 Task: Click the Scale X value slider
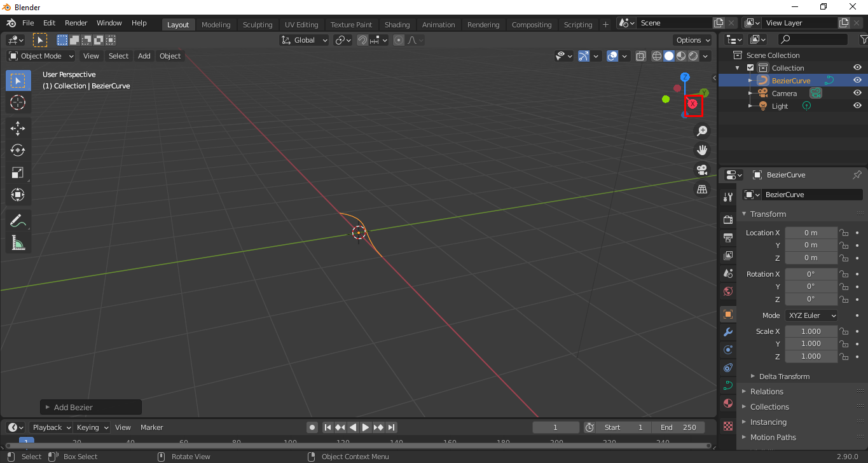click(811, 331)
